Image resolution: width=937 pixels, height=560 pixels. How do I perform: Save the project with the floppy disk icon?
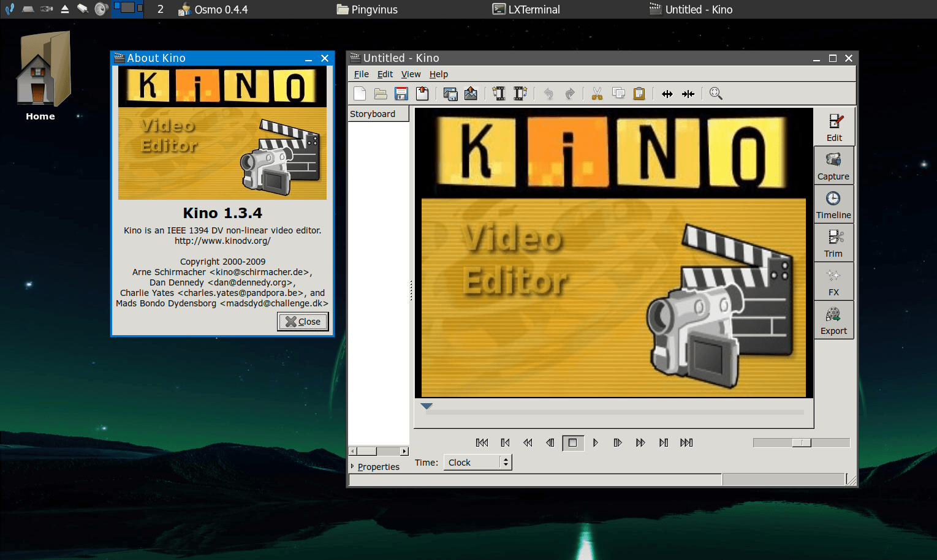point(401,94)
